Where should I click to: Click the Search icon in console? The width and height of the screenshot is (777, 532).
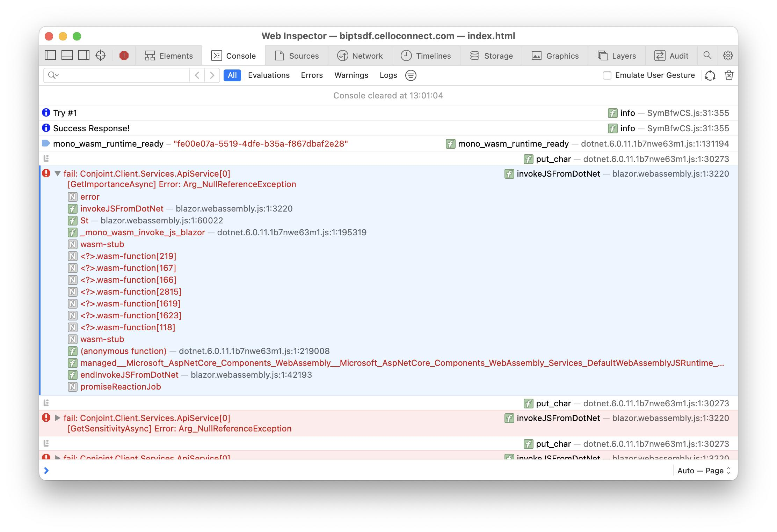[707, 55]
